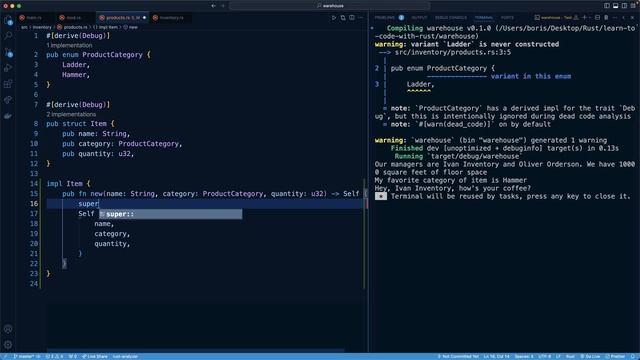Screen dimensions: 640x360
Task: Click the 'products.rs' breadcrumb segment
Action: (x=76, y=27)
